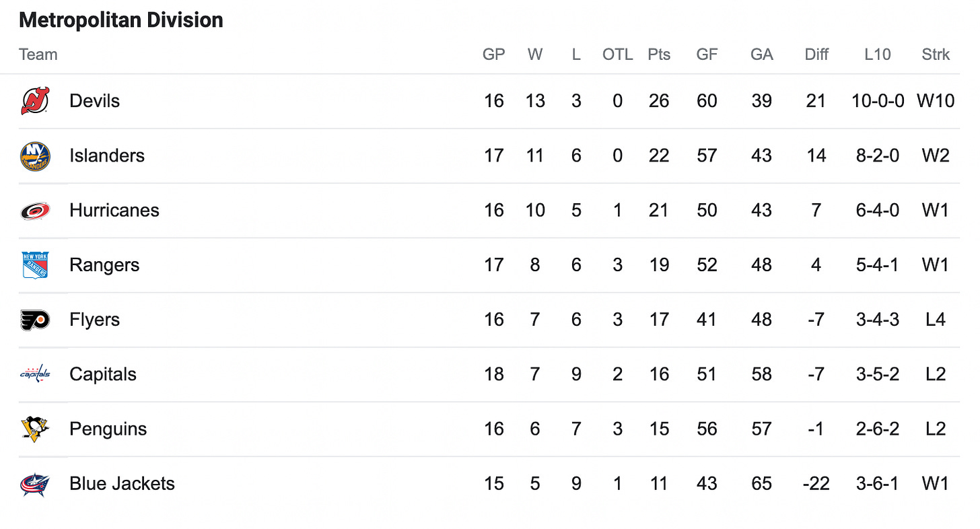The width and height of the screenshot is (980, 529).
Task: Click the Metropolitan Division heading
Action: click(x=121, y=20)
